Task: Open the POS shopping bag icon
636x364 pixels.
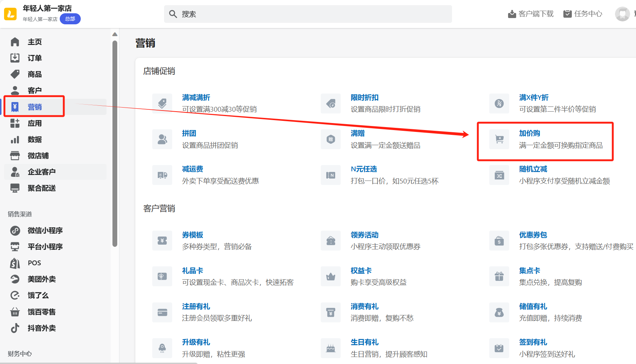Action: coord(15,263)
